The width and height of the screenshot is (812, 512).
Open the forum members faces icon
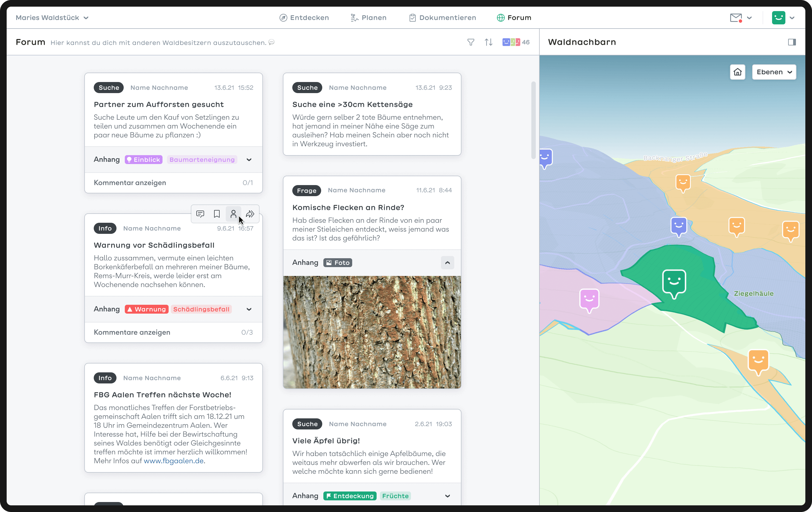[x=511, y=42]
